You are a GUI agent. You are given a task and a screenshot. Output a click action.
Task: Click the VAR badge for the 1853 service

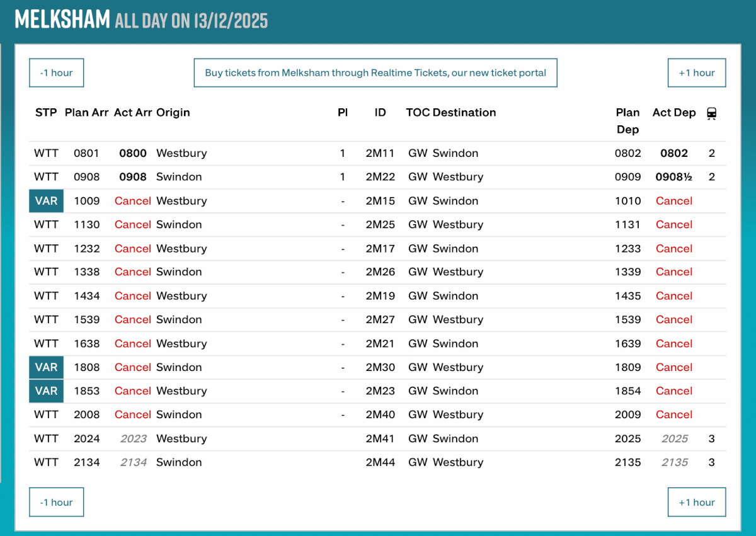pyautogui.click(x=46, y=391)
